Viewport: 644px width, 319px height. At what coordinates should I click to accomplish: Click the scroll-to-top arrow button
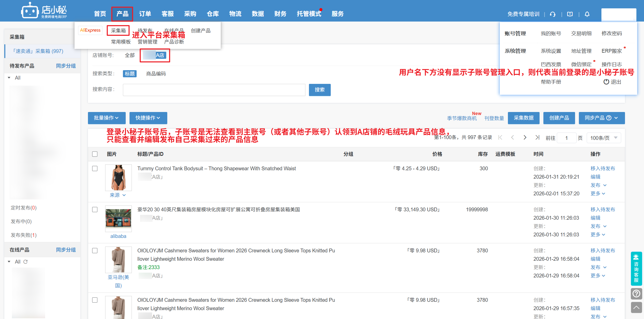coord(636,308)
